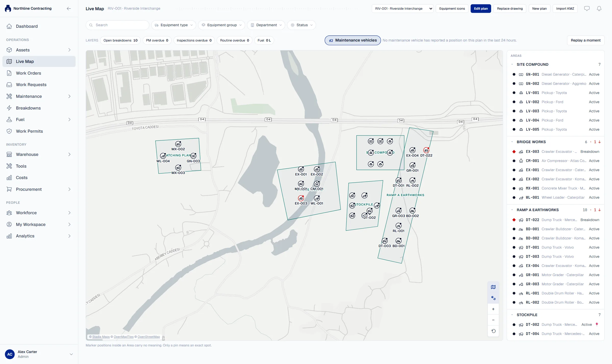The height and width of the screenshot is (364, 612).
Task: Open the Dashboard menu item
Action: (39, 26)
